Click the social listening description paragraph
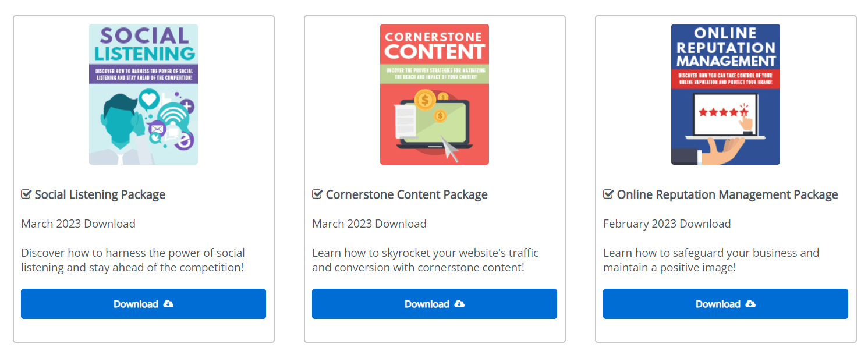The height and width of the screenshot is (358, 868). (x=133, y=260)
